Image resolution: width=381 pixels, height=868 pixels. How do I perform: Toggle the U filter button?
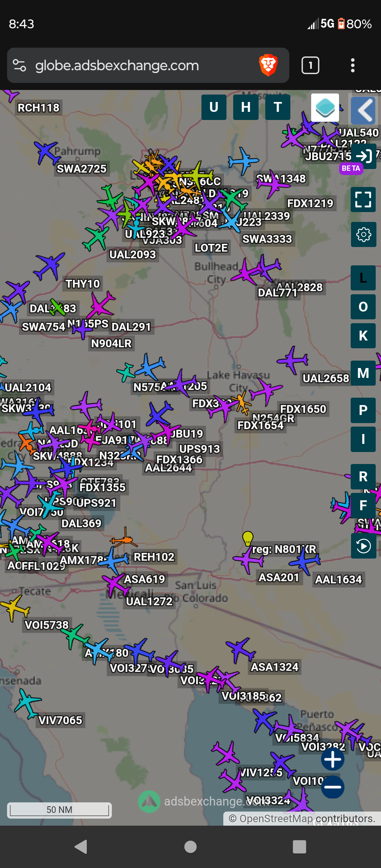pyautogui.click(x=214, y=107)
